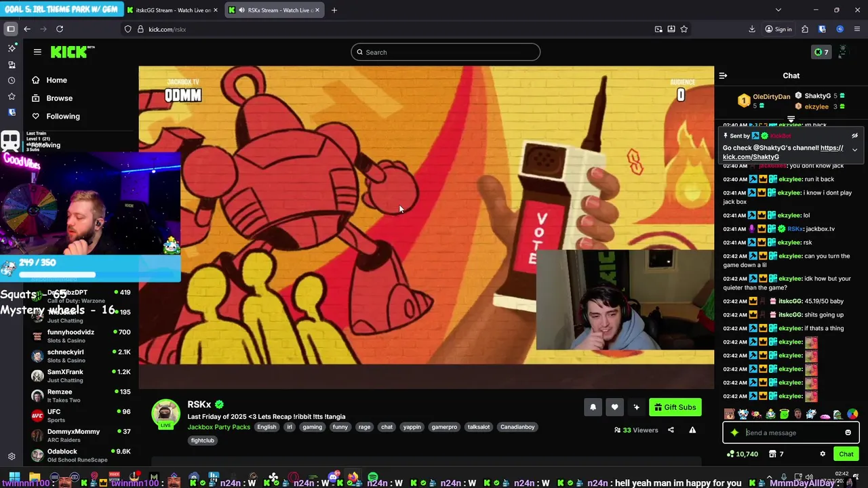Image resolution: width=868 pixels, height=488 pixels.
Task: Open Odablock recommended channel
Action: (81, 455)
